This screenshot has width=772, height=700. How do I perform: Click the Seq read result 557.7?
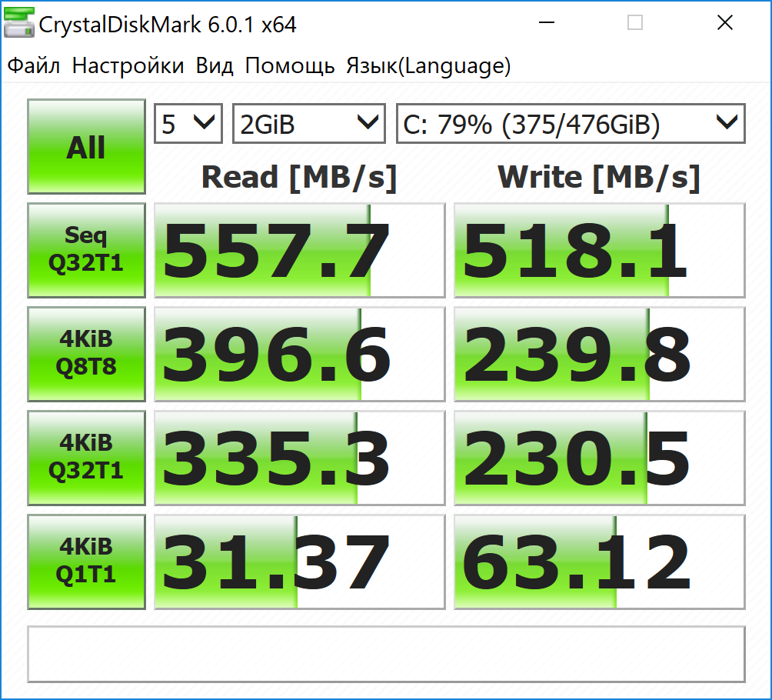[x=299, y=250]
